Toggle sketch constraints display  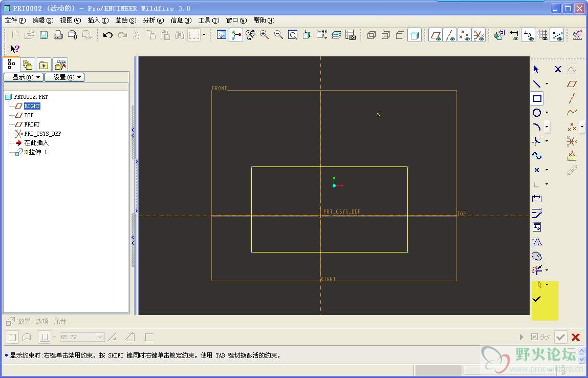pyautogui.click(x=528, y=35)
